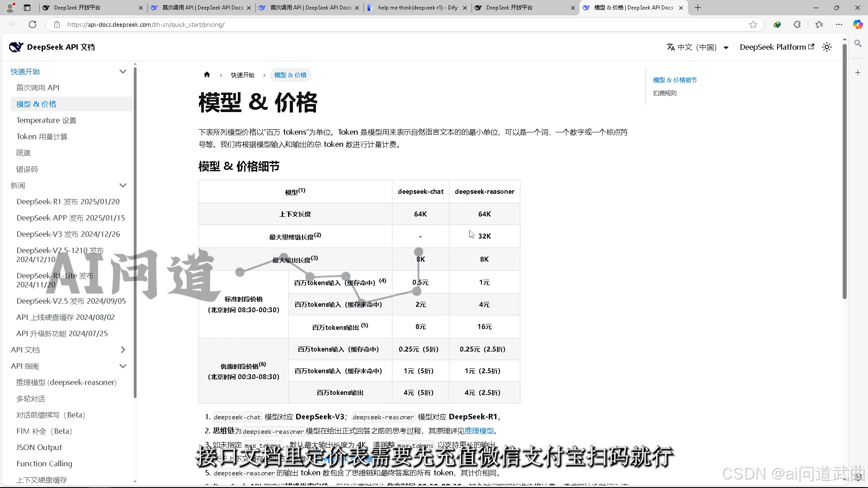868x488 pixels.
Task: Click the home icon in the breadcrumb
Action: click(x=207, y=75)
